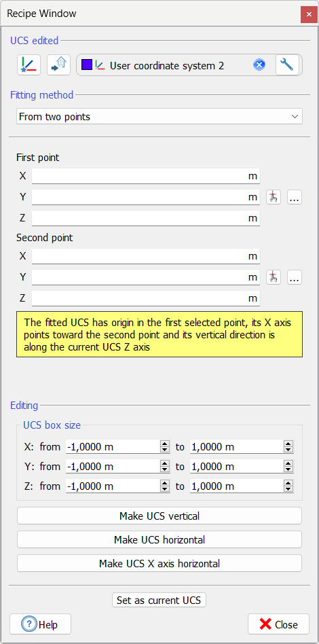Pick the first point in scene
This screenshot has height=644, width=319.
[274, 198]
